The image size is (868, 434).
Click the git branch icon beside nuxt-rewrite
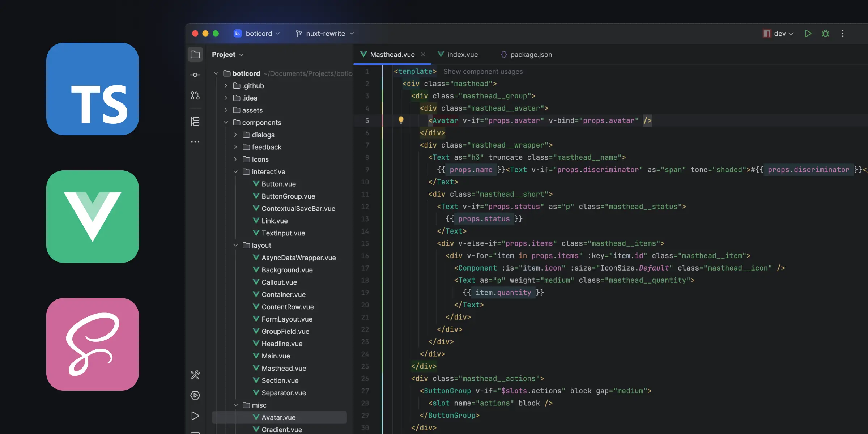coord(299,34)
